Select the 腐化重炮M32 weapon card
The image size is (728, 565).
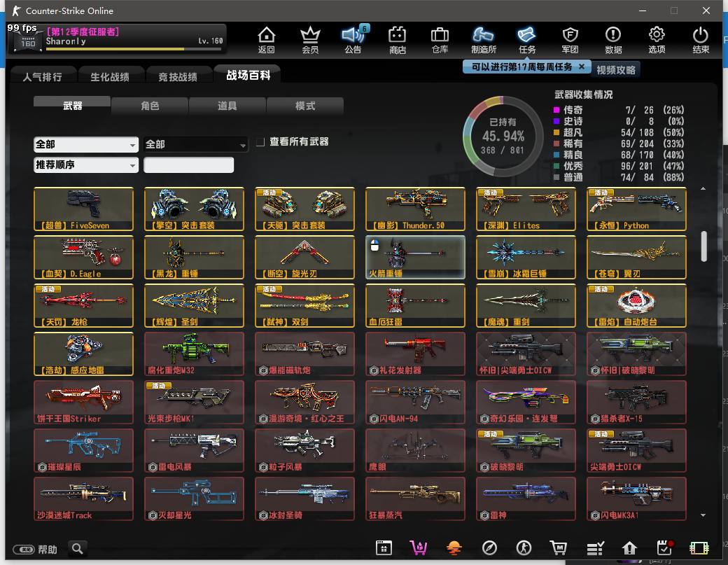[x=194, y=354]
